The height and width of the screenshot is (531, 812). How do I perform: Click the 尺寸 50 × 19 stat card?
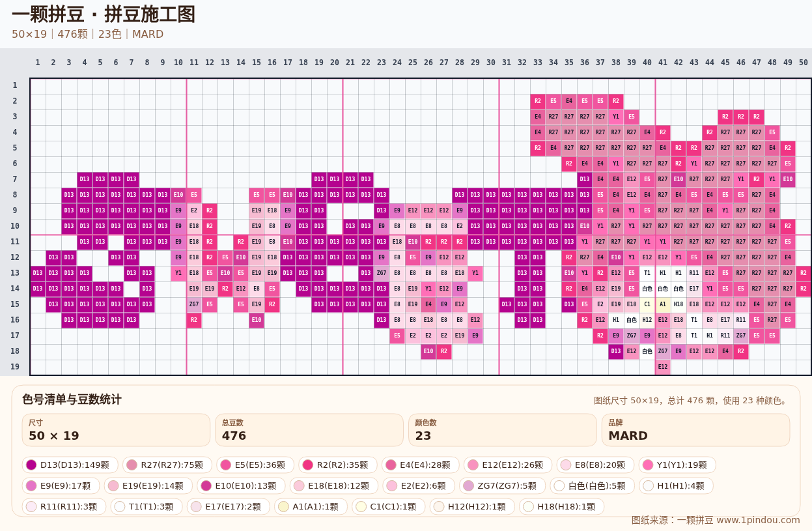pyautogui.click(x=116, y=430)
